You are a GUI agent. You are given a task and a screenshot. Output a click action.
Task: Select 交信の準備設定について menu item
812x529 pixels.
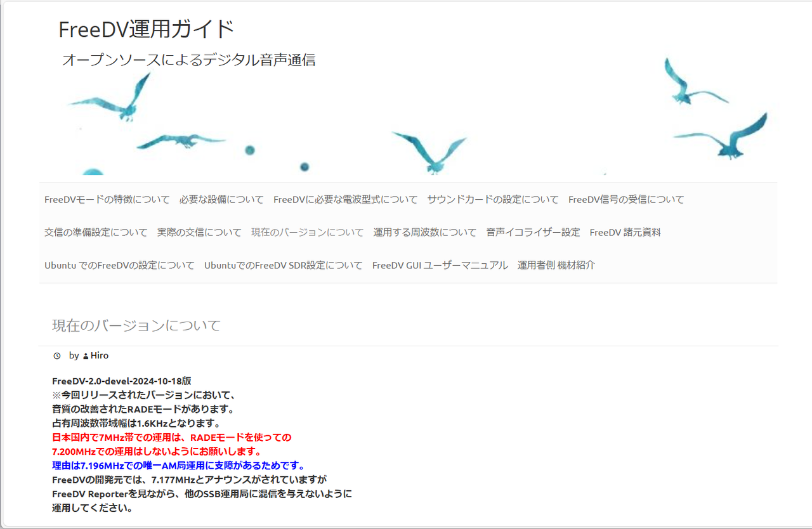click(x=96, y=232)
